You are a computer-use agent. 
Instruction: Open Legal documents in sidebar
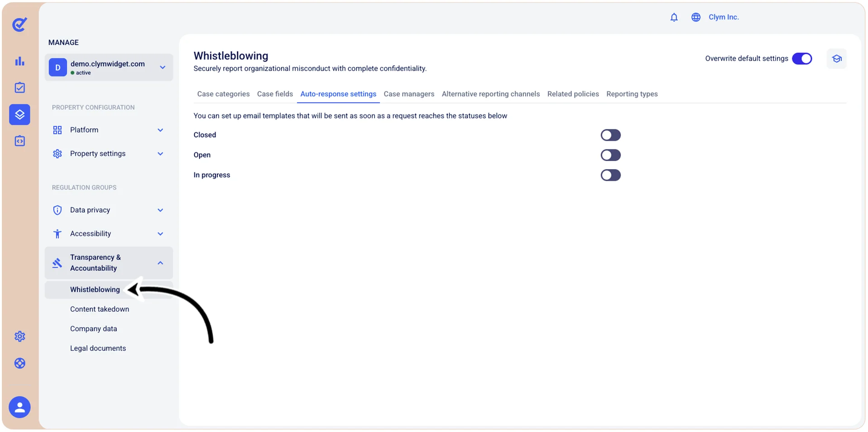click(98, 348)
